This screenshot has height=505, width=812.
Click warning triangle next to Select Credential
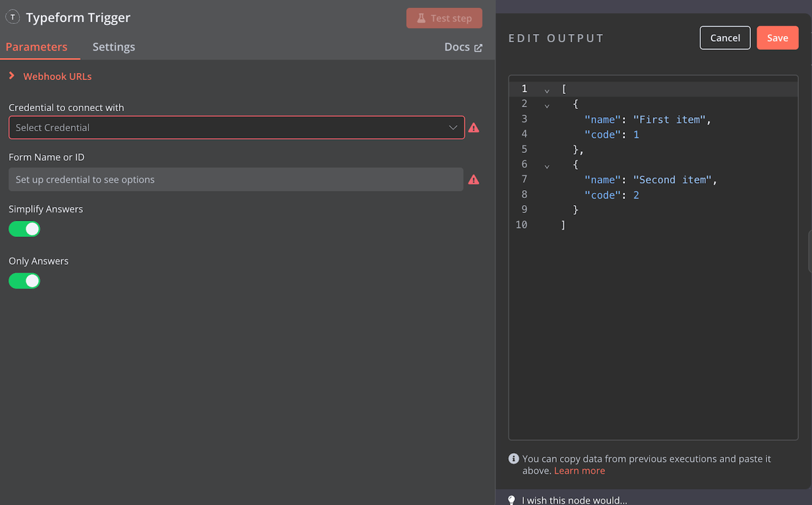[474, 128]
